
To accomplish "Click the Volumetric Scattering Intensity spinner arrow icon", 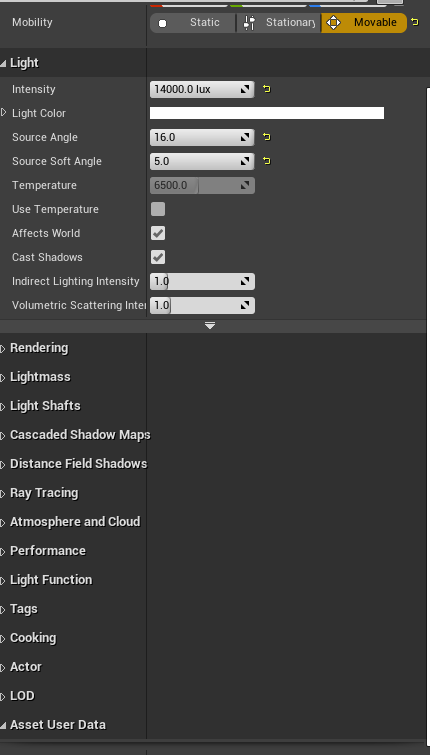I will click(246, 305).
